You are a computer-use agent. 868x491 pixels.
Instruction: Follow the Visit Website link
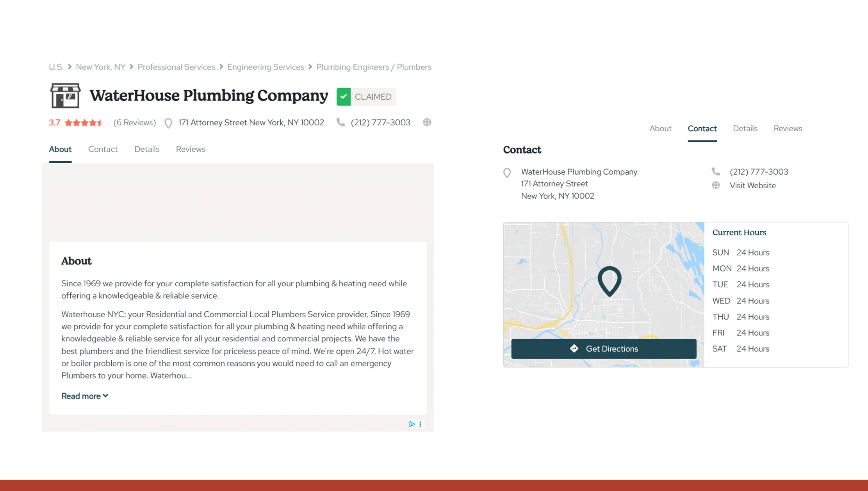(x=752, y=186)
